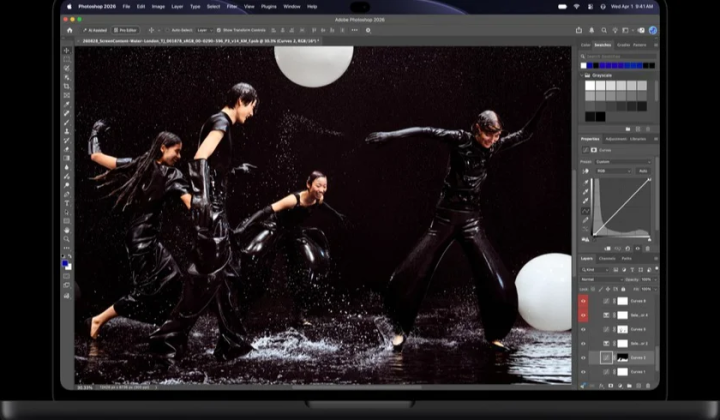Hide the Curves 1 layer
720x420 pixels.
583,372
